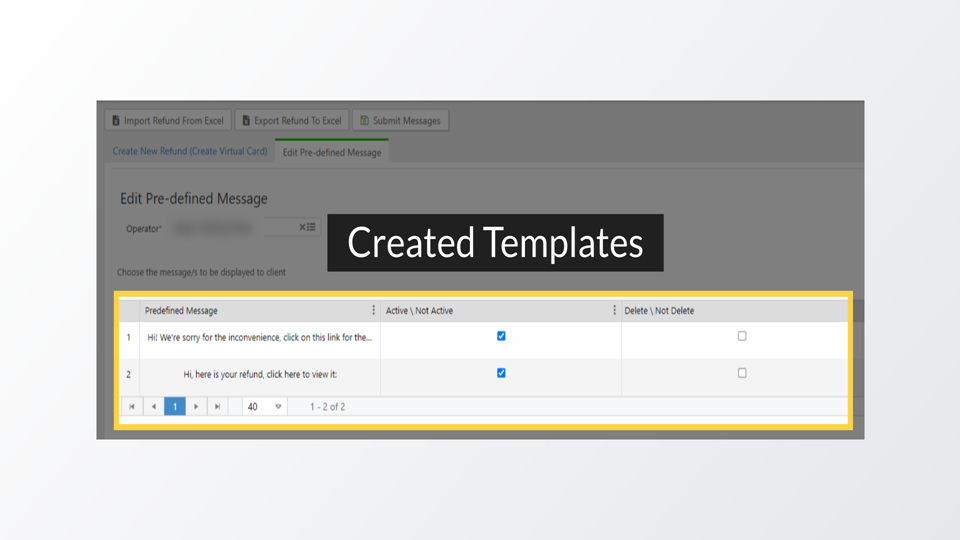Viewport: 960px width, 540px height.
Task: Select page 1 in the pager
Action: (174, 407)
